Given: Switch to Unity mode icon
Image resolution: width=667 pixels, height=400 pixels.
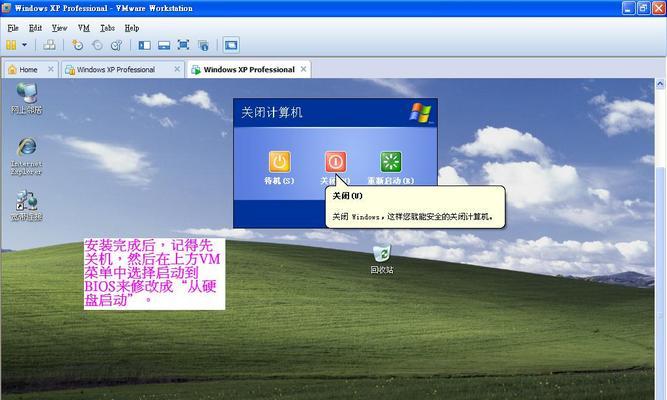Looking at the screenshot, I should tap(203, 45).
